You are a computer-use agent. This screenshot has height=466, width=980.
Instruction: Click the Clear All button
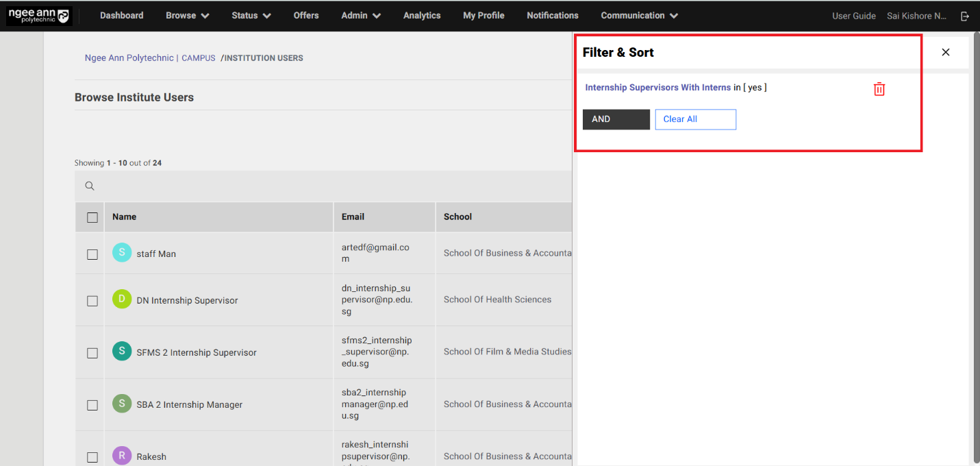(695, 119)
